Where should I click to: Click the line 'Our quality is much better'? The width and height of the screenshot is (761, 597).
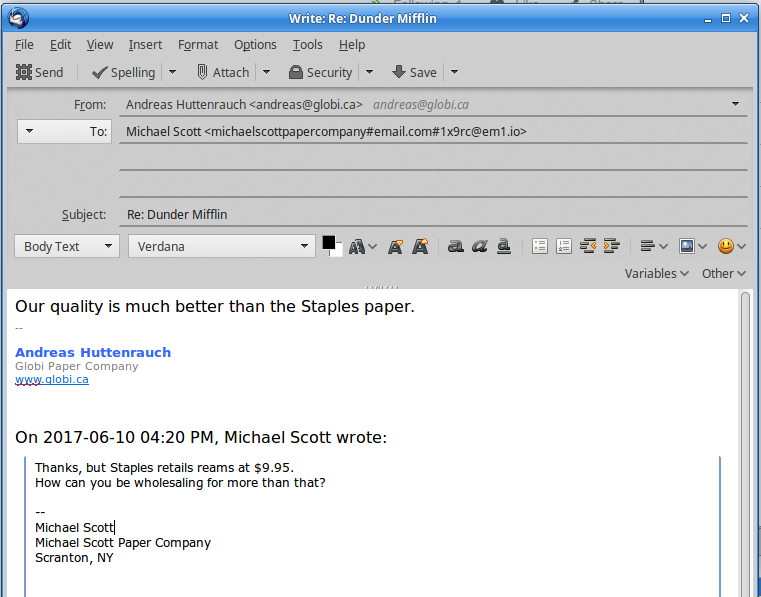pyautogui.click(x=215, y=306)
